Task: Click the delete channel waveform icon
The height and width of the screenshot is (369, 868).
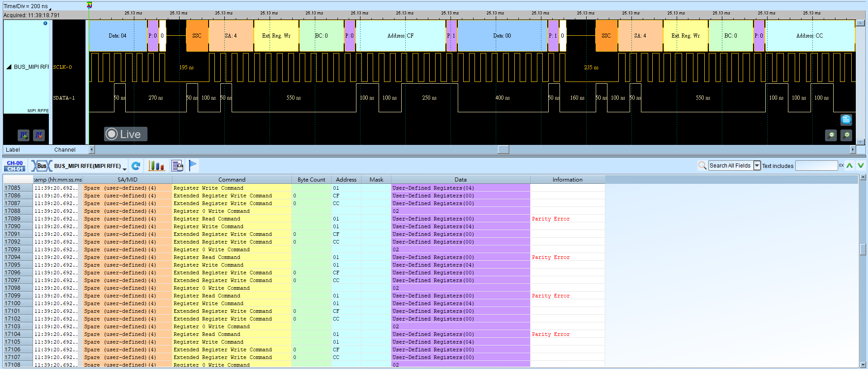Action: (x=39, y=135)
